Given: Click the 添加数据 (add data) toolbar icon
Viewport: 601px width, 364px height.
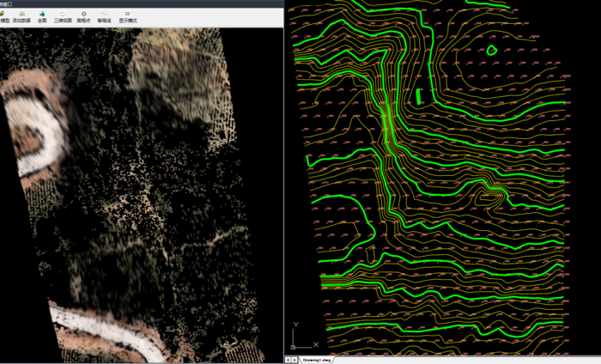Looking at the screenshot, I should [21, 16].
